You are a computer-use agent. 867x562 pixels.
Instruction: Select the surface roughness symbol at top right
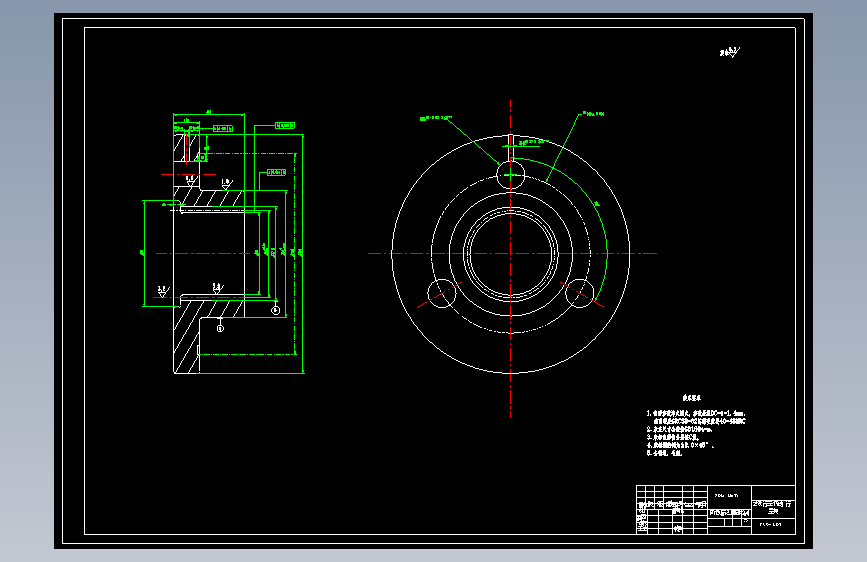click(x=729, y=52)
